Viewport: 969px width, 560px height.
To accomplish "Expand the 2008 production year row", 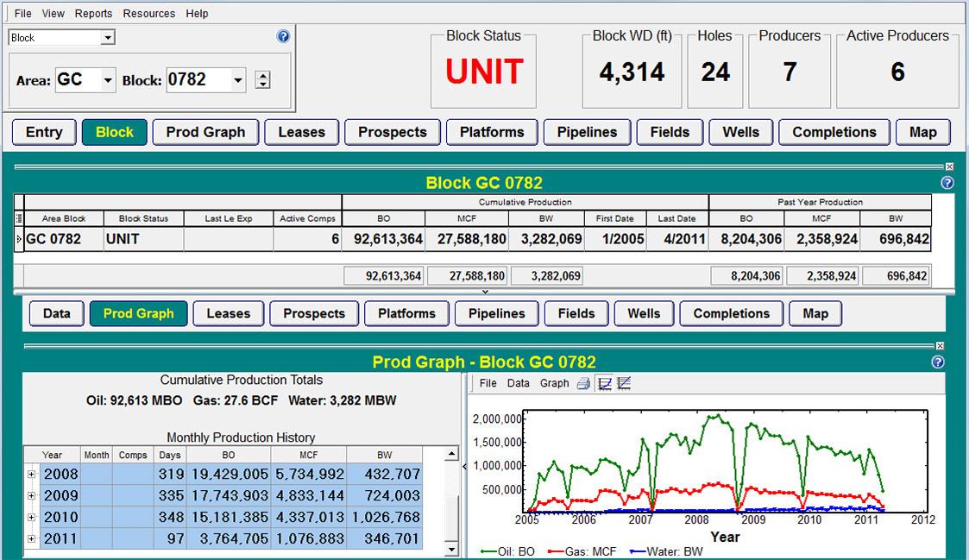I will point(32,474).
